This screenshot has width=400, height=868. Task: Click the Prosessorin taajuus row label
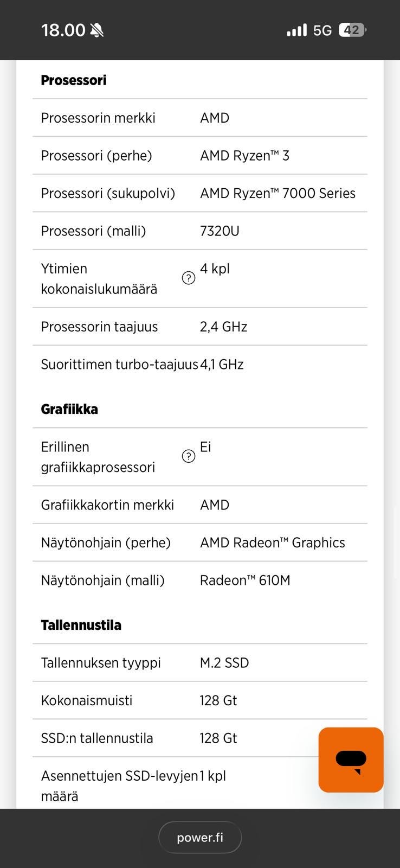coord(99,327)
